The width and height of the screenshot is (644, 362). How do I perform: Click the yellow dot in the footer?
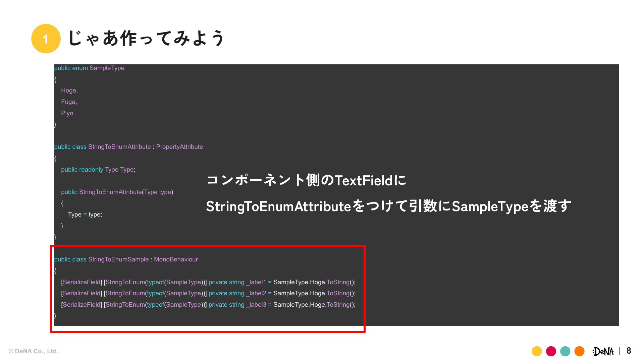[x=537, y=351]
